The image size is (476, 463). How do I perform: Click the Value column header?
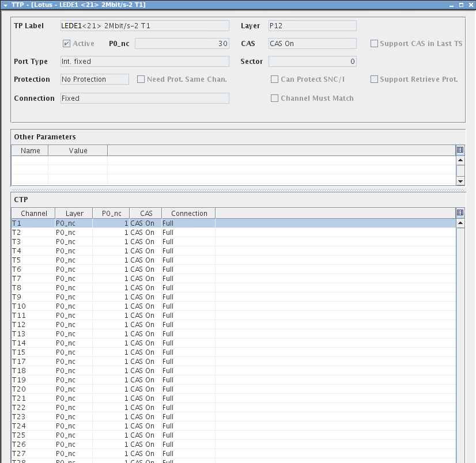point(78,150)
